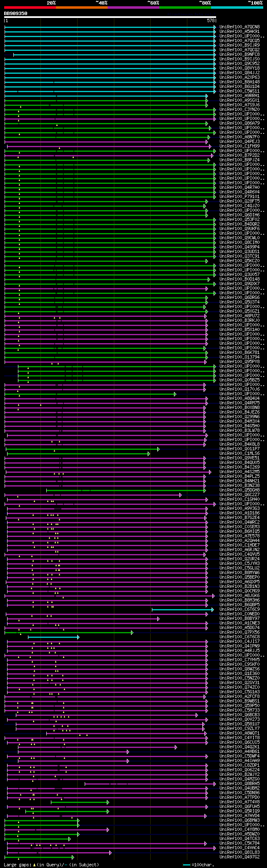This screenshot has width=267, height=868.
Task: Open hit UniRef100_A7QCQ5
Action: (239, 41)
